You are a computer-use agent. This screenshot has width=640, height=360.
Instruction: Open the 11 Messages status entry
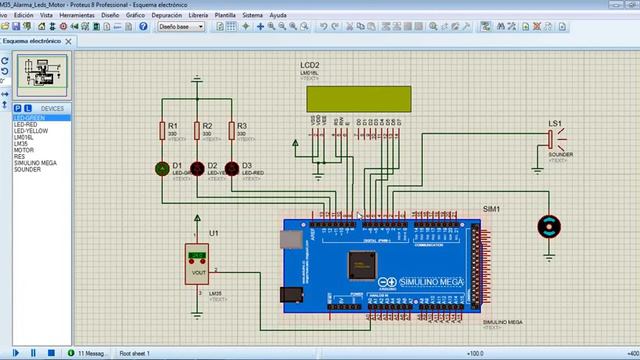87,353
